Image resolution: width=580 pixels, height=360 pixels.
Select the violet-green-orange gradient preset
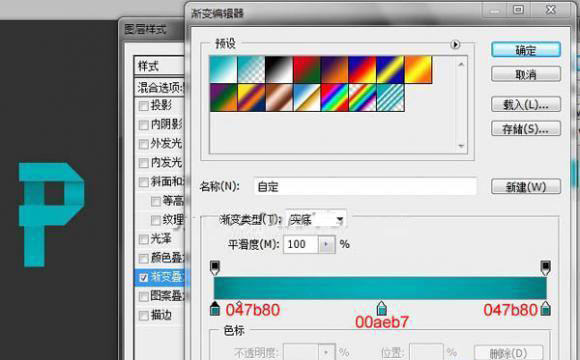point(223,97)
